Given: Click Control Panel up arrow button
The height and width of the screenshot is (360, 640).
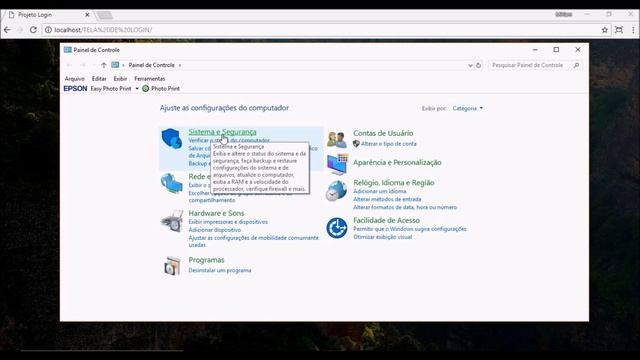Looking at the screenshot, I should tap(104, 65).
